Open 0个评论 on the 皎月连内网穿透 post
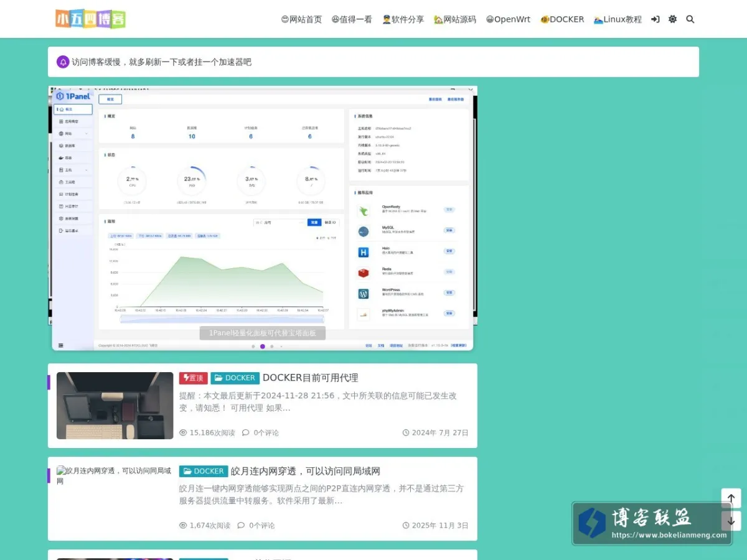This screenshot has height=560, width=747. [256, 525]
